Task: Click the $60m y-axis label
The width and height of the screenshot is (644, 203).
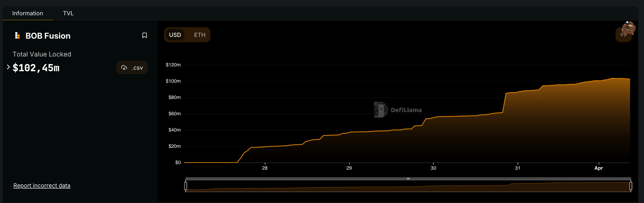Action: [175, 114]
